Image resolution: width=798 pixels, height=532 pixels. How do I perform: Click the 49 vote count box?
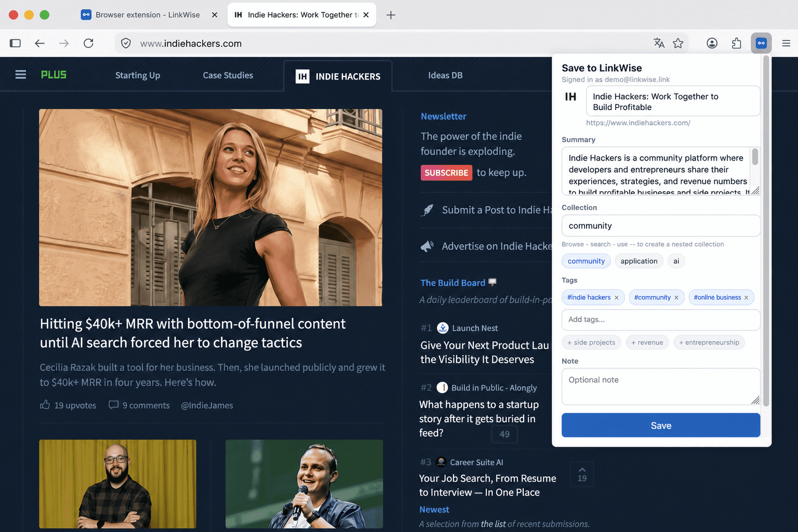(504, 434)
